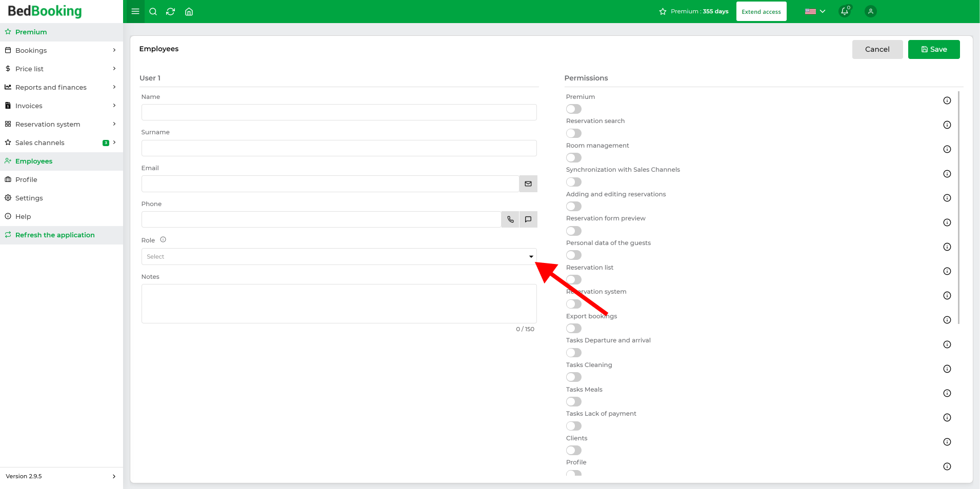Click the SMS message icon beside Phone field
Screen dimensions: 980x489
528,219
